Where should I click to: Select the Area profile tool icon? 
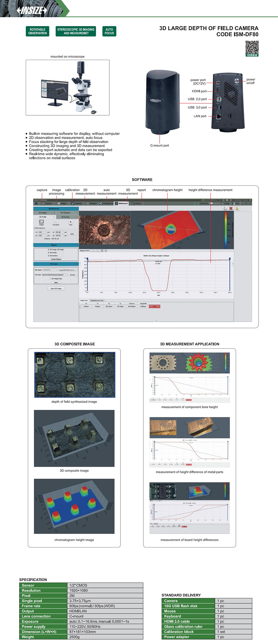(x=71, y=222)
